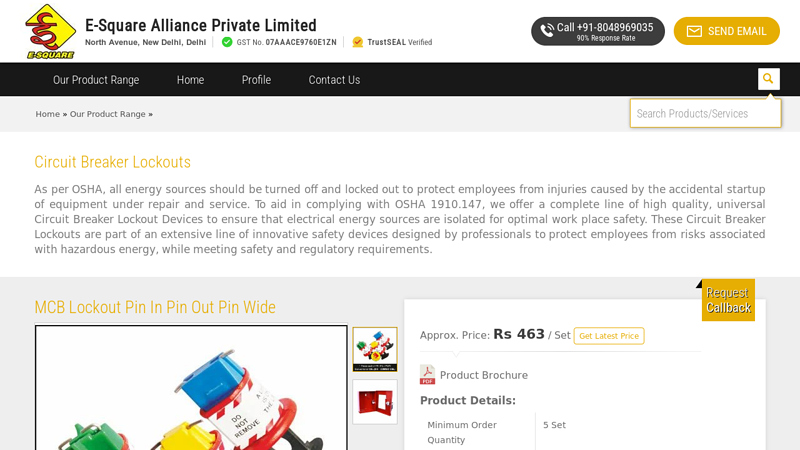Click the envelope icon in Send Email
Screen dimensions: 800x450
pos(694,32)
